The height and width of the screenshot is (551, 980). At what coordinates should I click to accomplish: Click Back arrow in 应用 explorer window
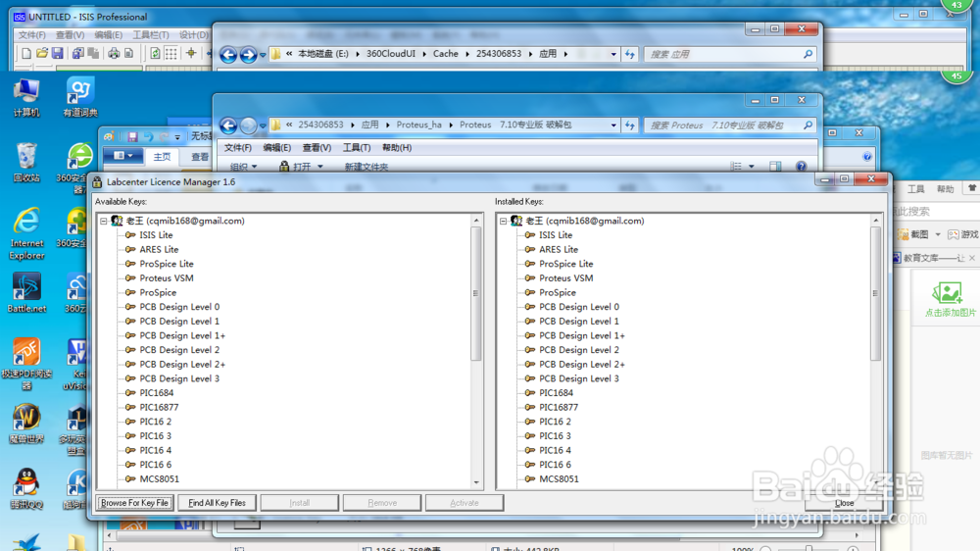click(228, 55)
